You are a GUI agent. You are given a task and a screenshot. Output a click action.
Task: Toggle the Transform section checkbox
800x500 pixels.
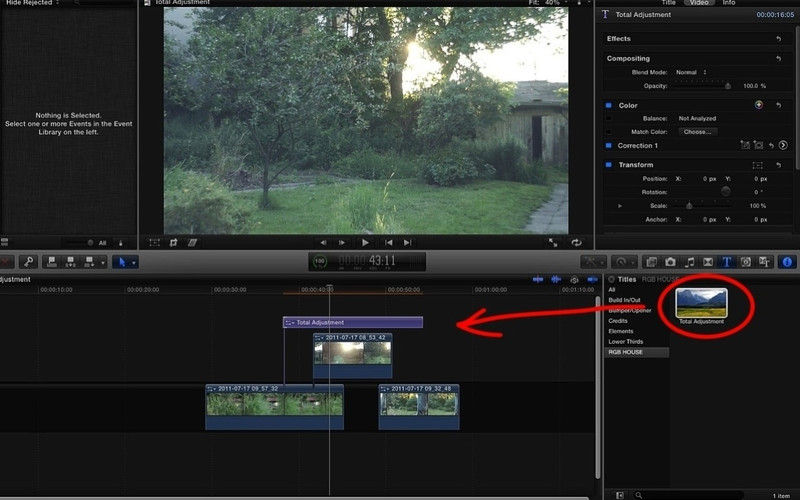608,165
